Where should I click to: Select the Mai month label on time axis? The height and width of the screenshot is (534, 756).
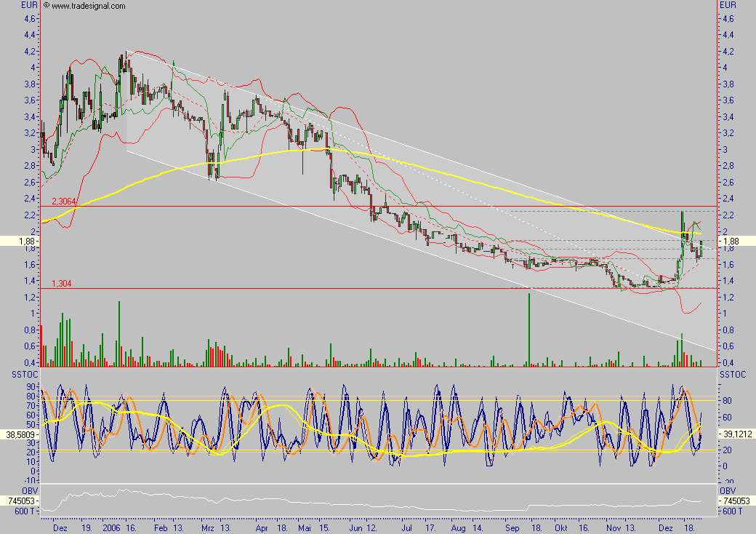click(x=305, y=527)
